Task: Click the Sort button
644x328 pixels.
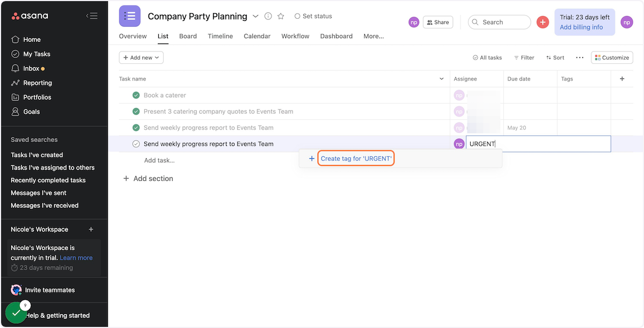Action: 555,57
